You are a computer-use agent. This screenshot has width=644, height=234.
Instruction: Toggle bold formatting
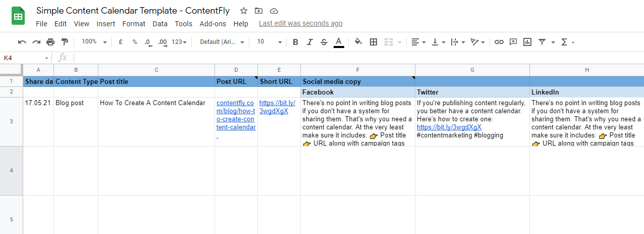[x=296, y=42]
